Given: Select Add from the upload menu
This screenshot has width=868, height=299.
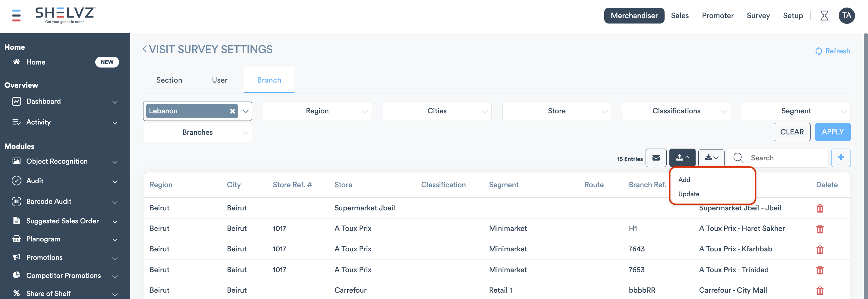Looking at the screenshot, I should click(684, 180).
